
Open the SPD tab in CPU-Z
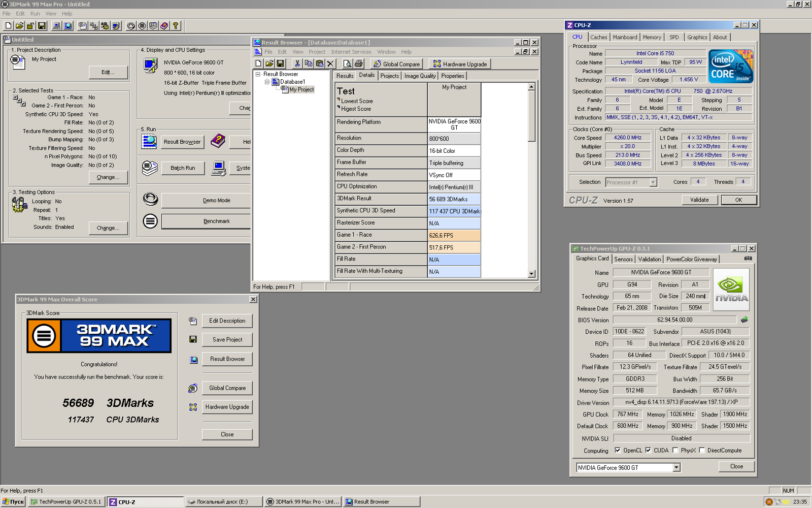click(674, 37)
